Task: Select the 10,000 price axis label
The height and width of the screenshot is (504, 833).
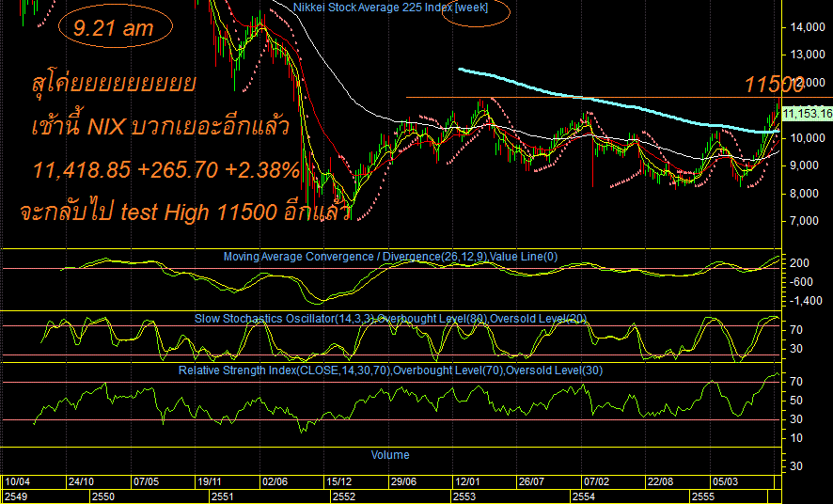Action: pyautogui.click(x=808, y=138)
